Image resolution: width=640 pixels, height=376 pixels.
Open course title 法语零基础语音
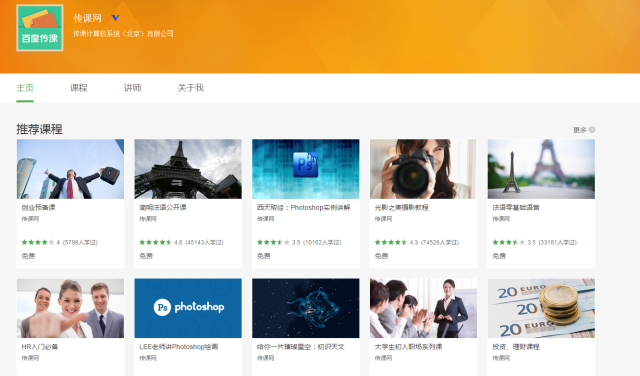516,207
